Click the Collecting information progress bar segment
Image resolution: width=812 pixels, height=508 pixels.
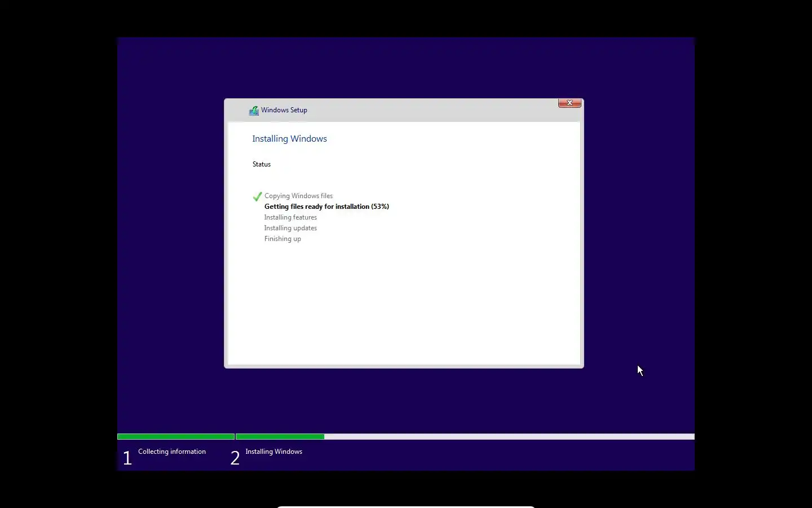(x=176, y=437)
